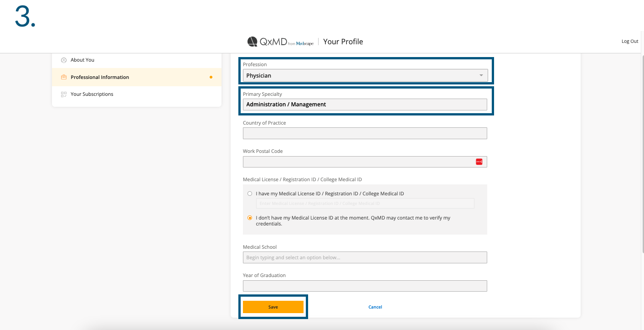Click the About You person icon

point(64,60)
